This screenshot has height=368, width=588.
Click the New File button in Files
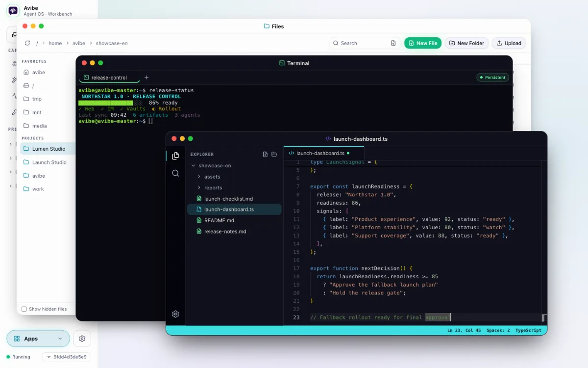pyautogui.click(x=423, y=43)
